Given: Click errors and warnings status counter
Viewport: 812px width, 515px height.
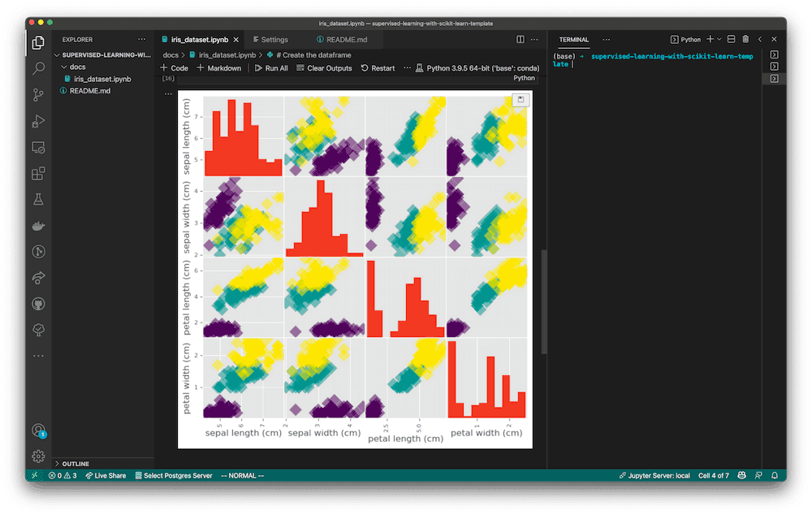Looking at the screenshot, I should pyautogui.click(x=63, y=476).
